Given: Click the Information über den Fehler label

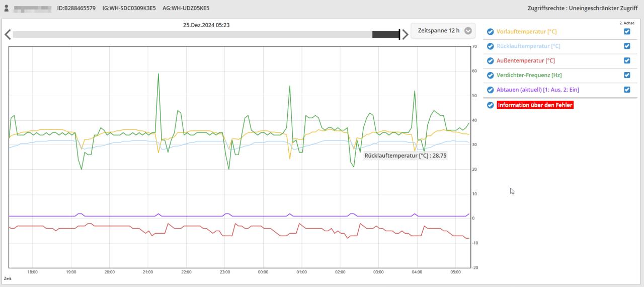Looking at the screenshot, I should click(x=535, y=105).
